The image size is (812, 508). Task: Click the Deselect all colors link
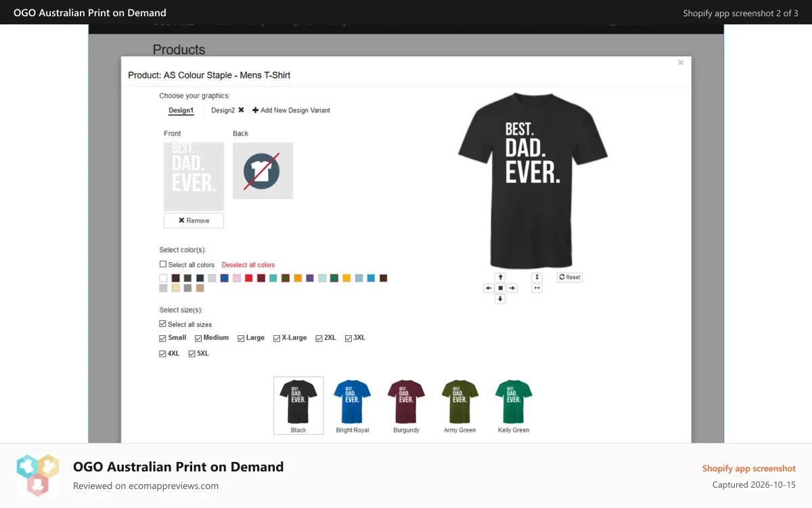pos(248,265)
